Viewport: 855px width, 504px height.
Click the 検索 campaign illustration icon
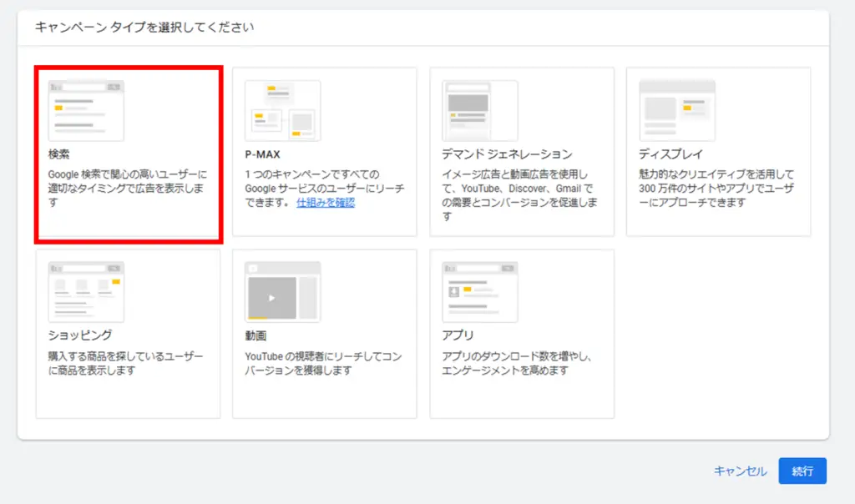pos(86,111)
